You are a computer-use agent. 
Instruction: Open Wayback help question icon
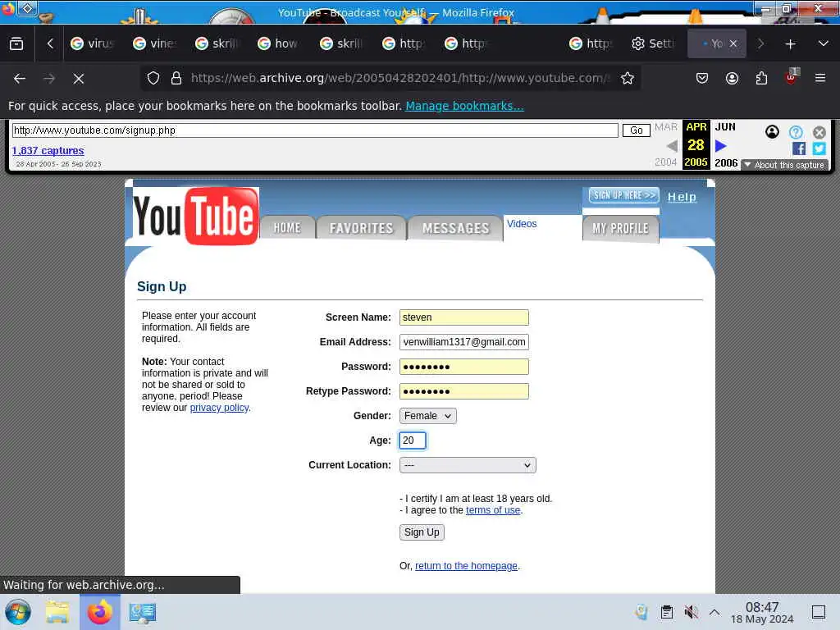tap(796, 132)
